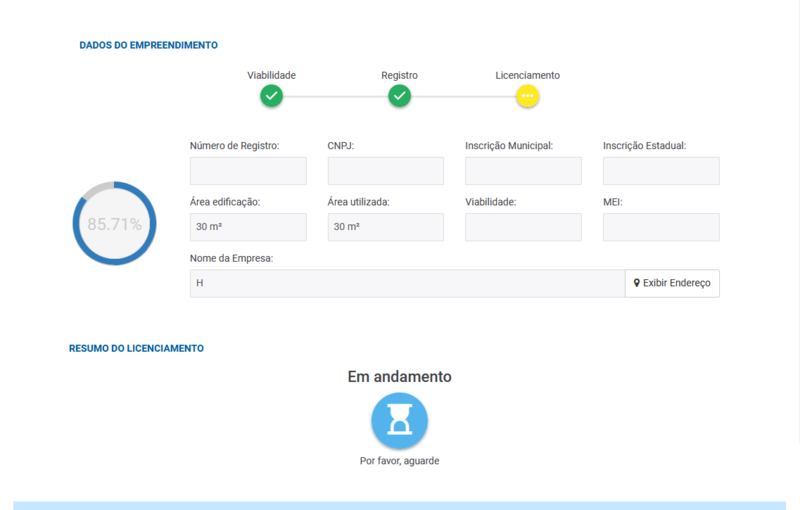Focus the CNPJ input field

coord(385,171)
